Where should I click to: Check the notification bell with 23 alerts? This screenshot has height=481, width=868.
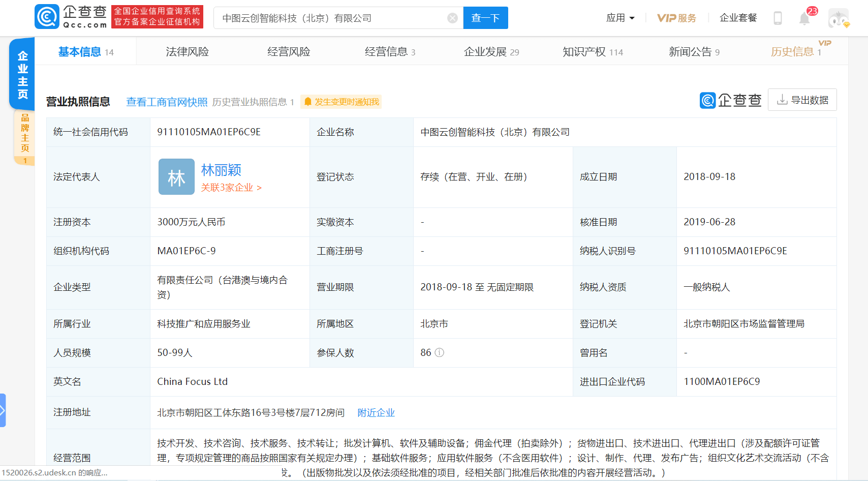(804, 18)
